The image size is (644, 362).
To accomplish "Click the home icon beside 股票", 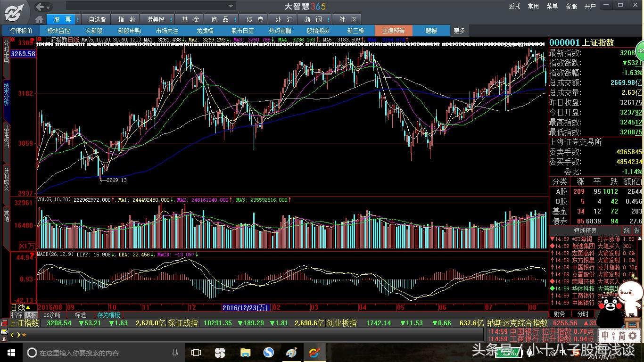I will (40, 19).
